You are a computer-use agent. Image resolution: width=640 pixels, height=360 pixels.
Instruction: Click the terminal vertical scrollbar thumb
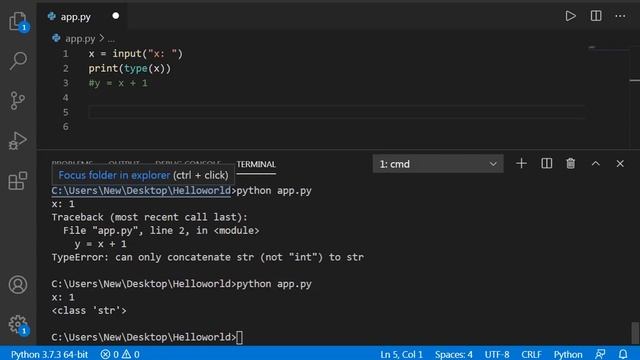[x=635, y=333]
